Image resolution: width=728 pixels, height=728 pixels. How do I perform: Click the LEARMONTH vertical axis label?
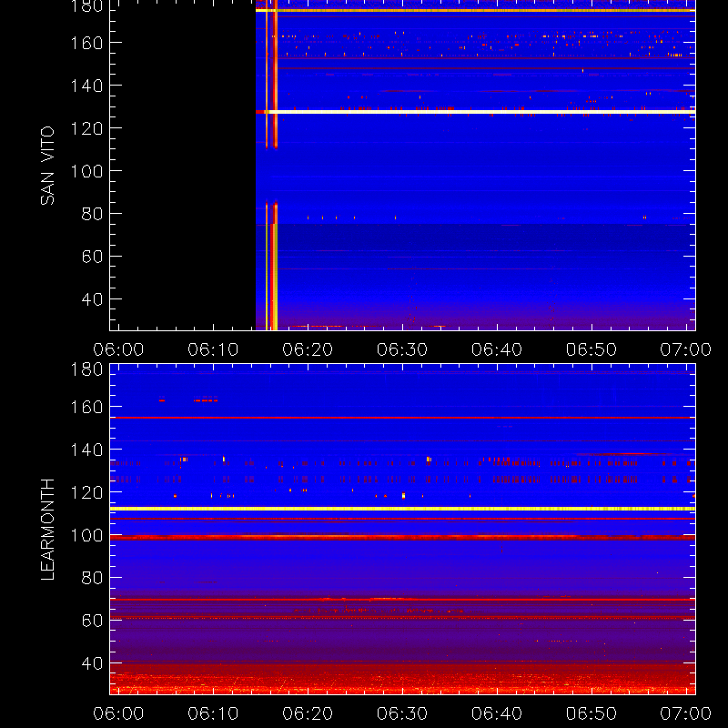click(47, 530)
